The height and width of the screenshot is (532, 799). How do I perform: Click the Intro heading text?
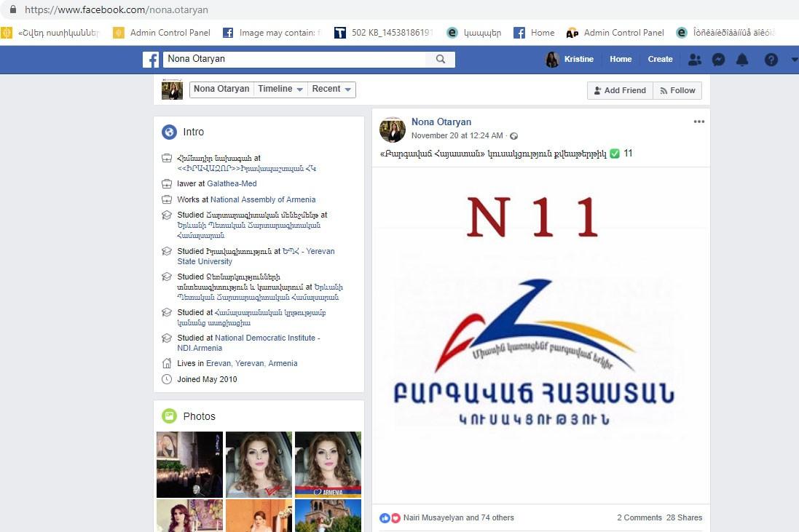click(x=194, y=132)
